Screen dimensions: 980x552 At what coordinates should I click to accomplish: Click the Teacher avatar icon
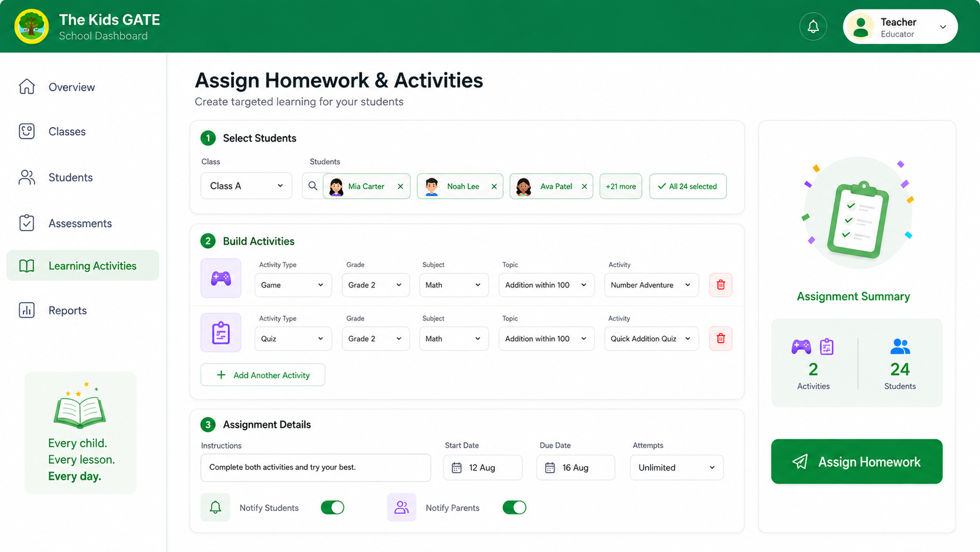coord(861,26)
